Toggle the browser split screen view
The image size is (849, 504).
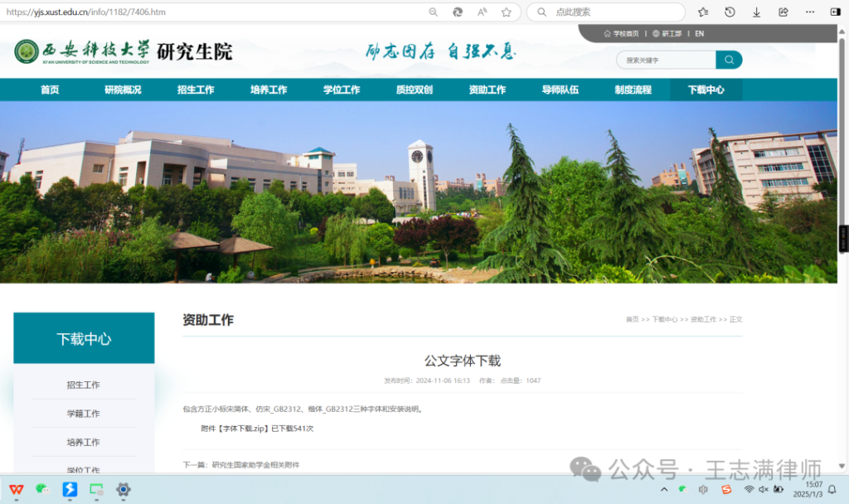pos(835,12)
